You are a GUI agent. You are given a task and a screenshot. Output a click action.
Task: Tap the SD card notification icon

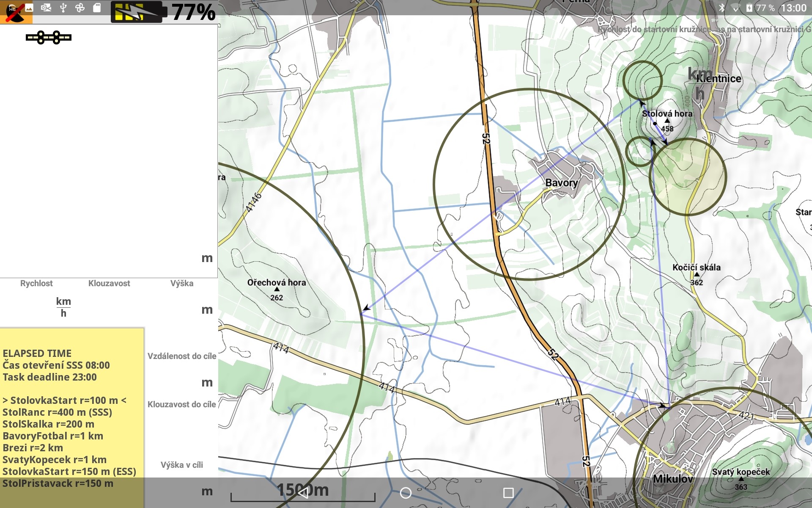pyautogui.click(x=97, y=8)
